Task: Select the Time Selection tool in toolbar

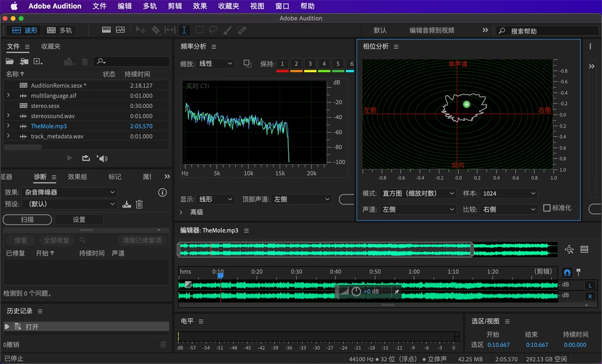Action: pyautogui.click(x=184, y=30)
